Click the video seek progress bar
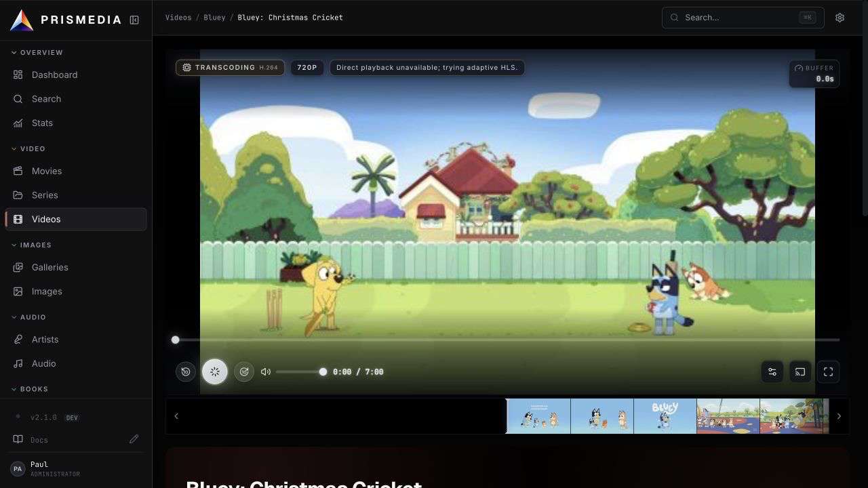 point(507,340)
